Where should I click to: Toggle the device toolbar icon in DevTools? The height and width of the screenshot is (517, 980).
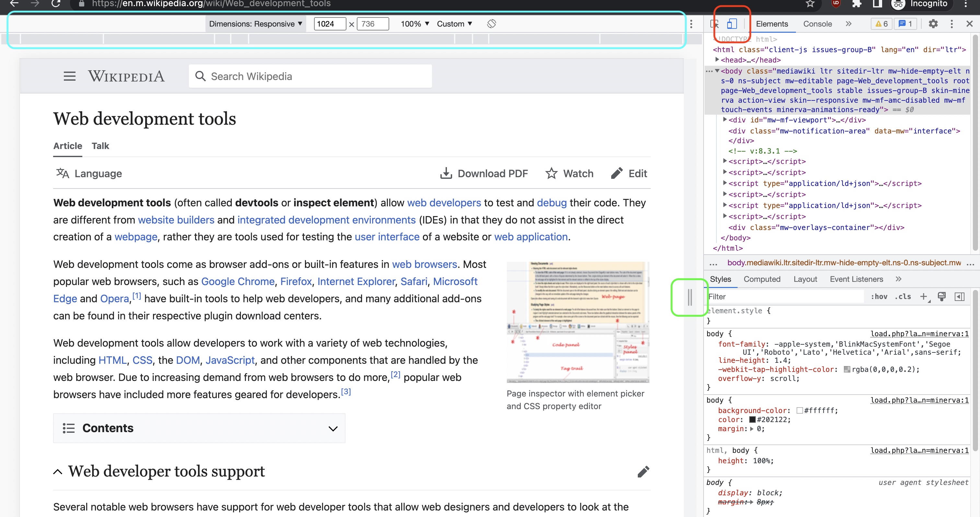(x=732, y=24)
